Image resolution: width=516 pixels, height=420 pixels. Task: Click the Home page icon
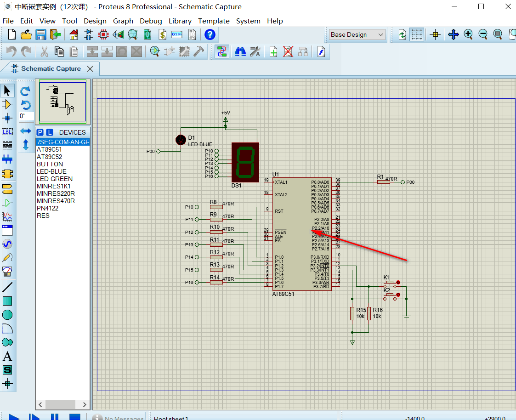[74, 34]
